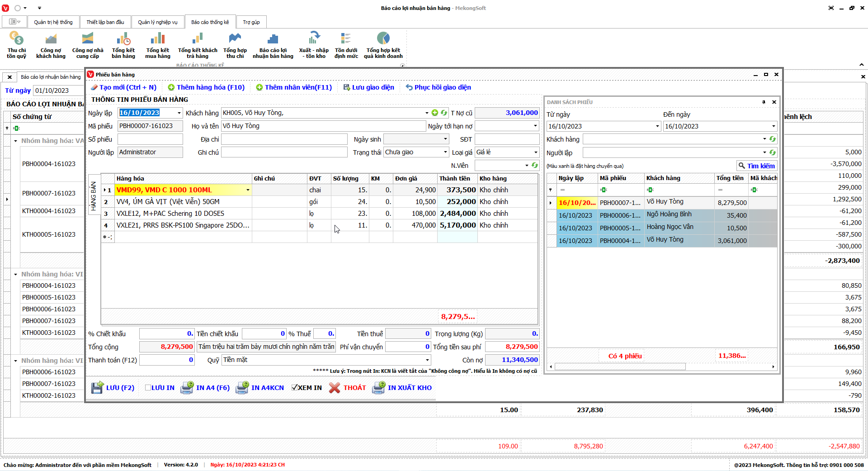Expand the Quỹ Tiền mặt dropdown
The height and width of the screenshot is (471, 868).
[x=427, y=360]
